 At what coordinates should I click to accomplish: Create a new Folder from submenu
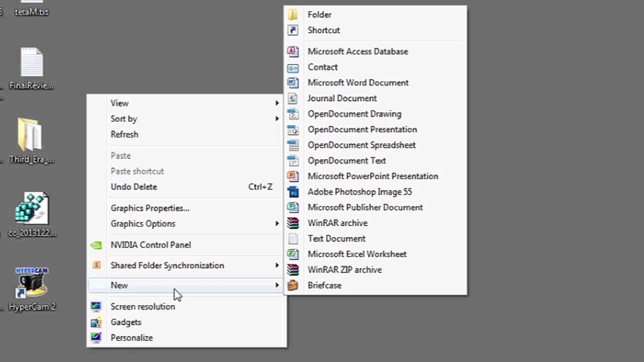point(319,15)
